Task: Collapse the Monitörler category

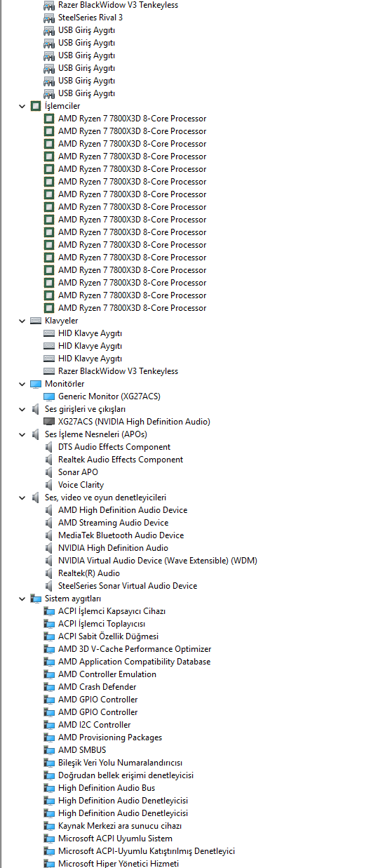Action: (x=22, y=384)
